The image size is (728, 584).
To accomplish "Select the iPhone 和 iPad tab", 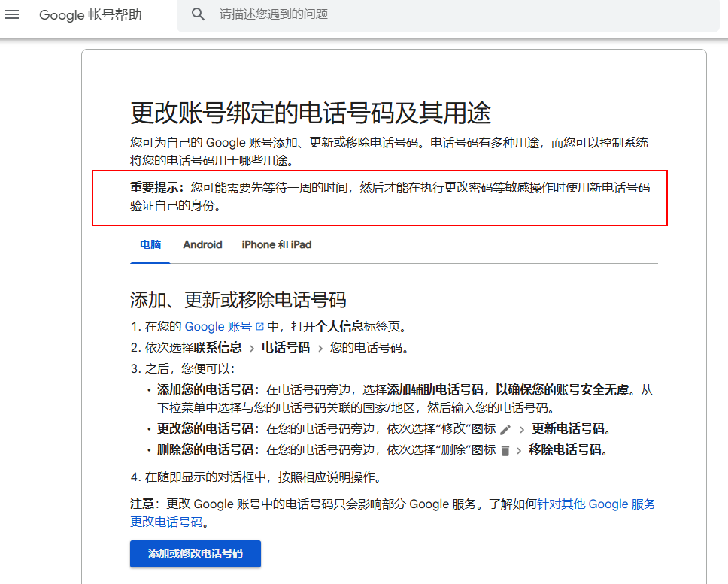I will (x=276, y=244).
